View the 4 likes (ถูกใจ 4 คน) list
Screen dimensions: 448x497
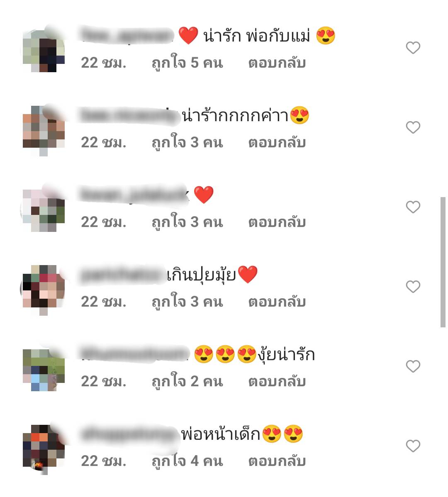[x=187, y=460]
